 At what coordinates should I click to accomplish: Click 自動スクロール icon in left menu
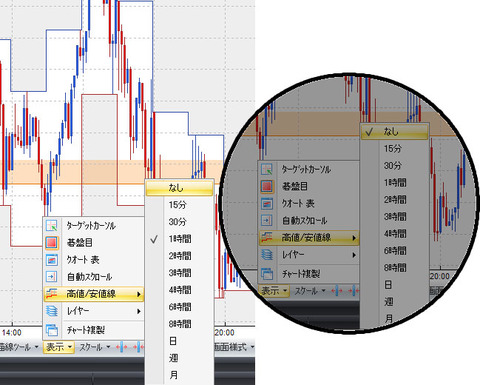pyautogui.click(x=52, y=277)
